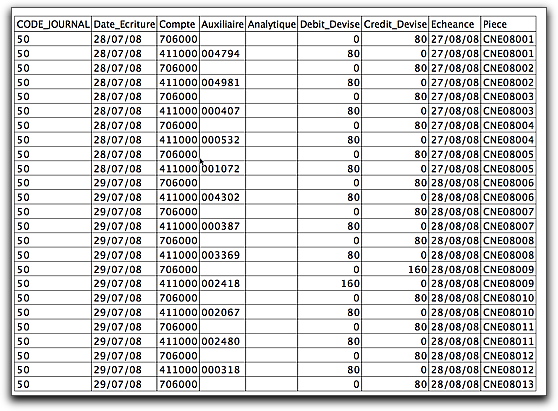558x411 pixels.
Task: Select auxiliary cell 001072
Action: (x=222, y=169)
